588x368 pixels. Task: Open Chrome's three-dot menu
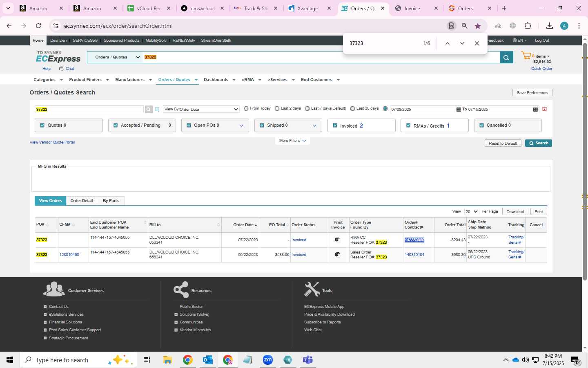579,26
